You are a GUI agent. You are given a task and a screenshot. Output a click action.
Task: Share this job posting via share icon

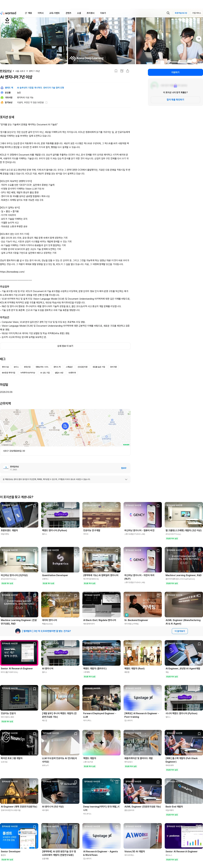click(128, 71)
